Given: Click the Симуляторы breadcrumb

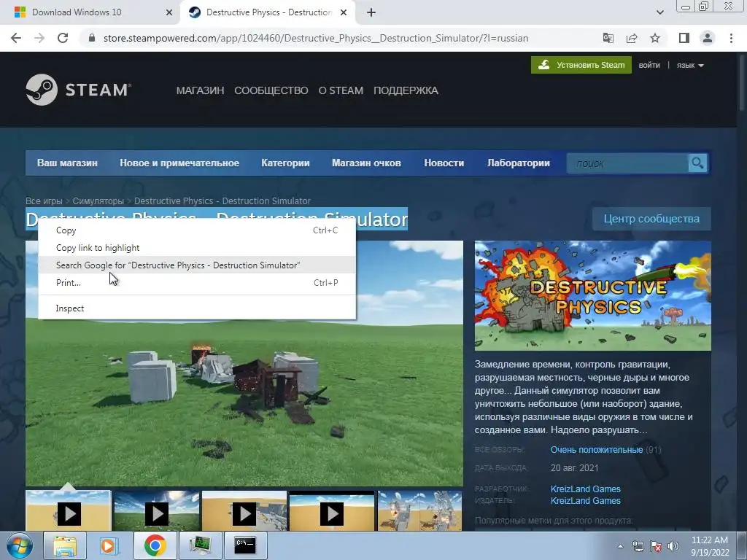Looking at the screenshot, I should (x=98, y=201).
